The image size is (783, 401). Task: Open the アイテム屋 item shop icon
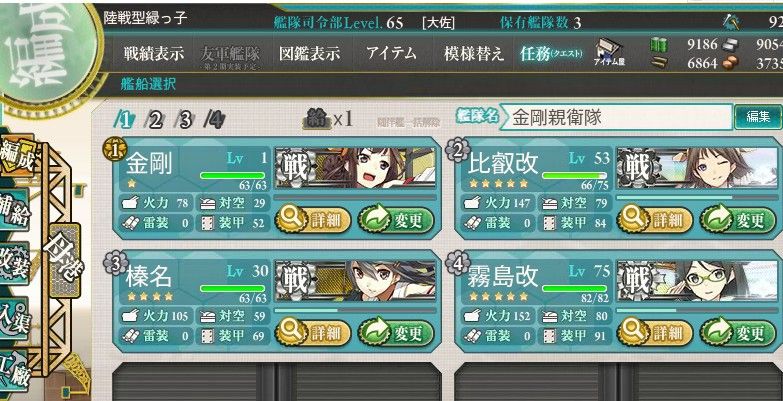coord(610,53)
